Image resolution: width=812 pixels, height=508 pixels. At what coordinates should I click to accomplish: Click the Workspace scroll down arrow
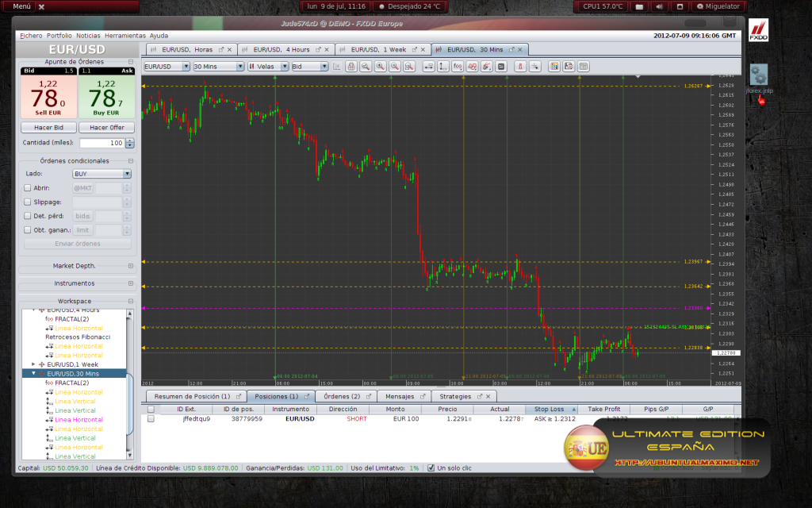(129, 456)
